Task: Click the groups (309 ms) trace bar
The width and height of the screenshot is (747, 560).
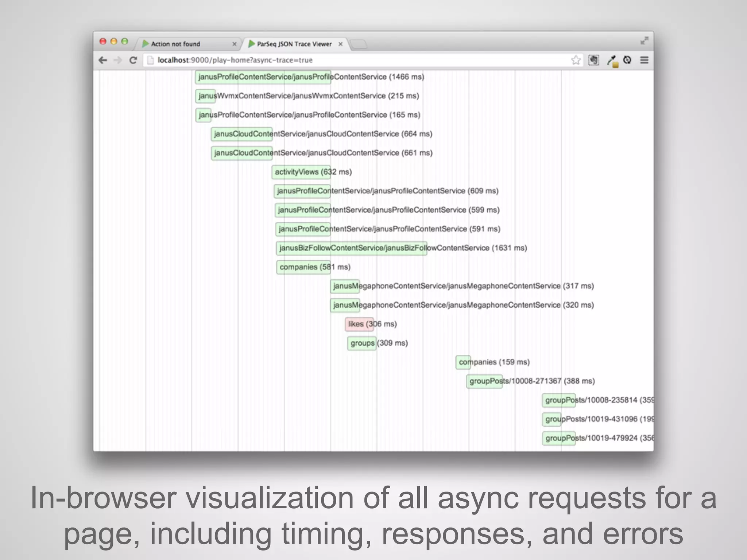Action: click(361, 343)
